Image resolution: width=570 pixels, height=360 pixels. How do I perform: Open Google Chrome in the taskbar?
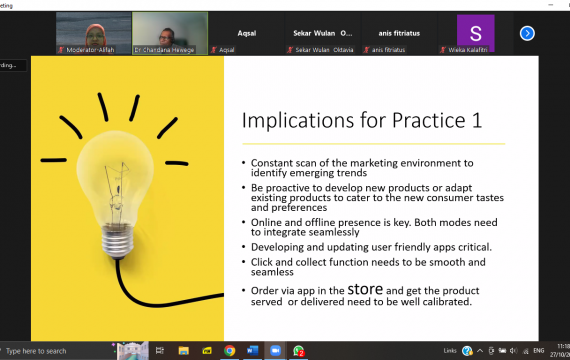point(229,351)
